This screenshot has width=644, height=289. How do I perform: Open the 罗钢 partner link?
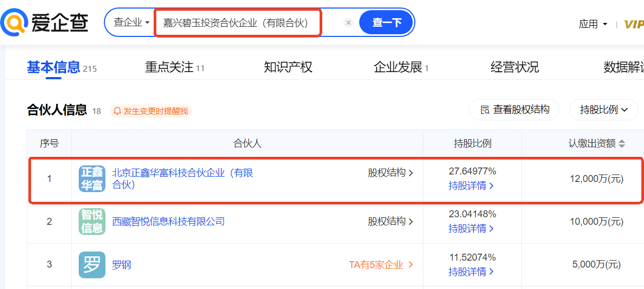point(122,264)
